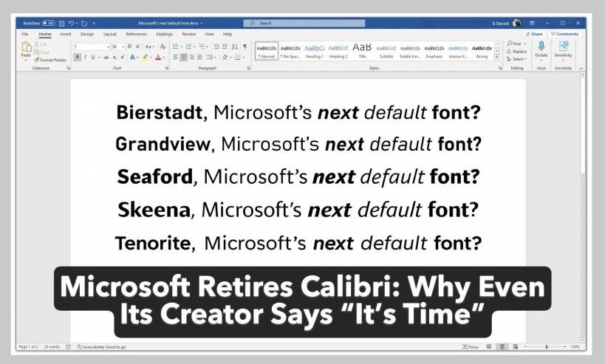Click Accessibility: Good to go status

(x=101, y=346)
